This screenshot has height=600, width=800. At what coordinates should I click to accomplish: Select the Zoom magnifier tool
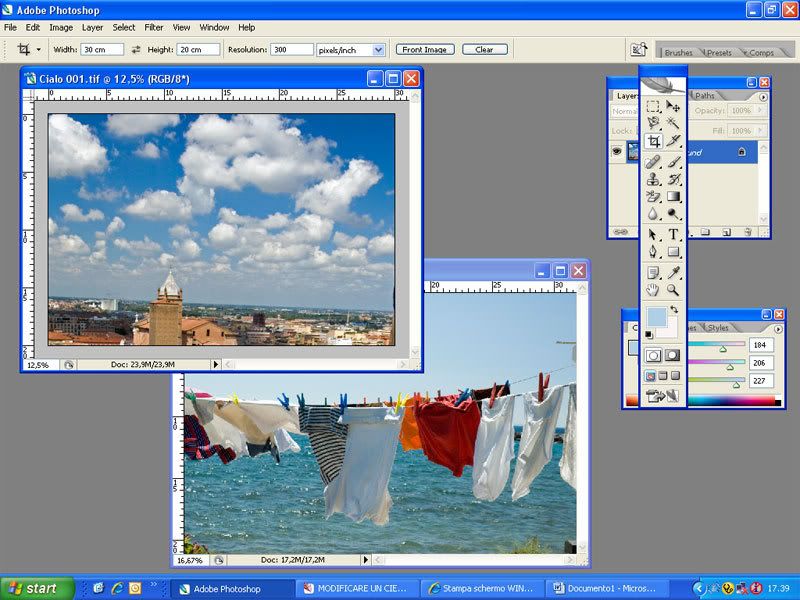click(x=673, y=290)
